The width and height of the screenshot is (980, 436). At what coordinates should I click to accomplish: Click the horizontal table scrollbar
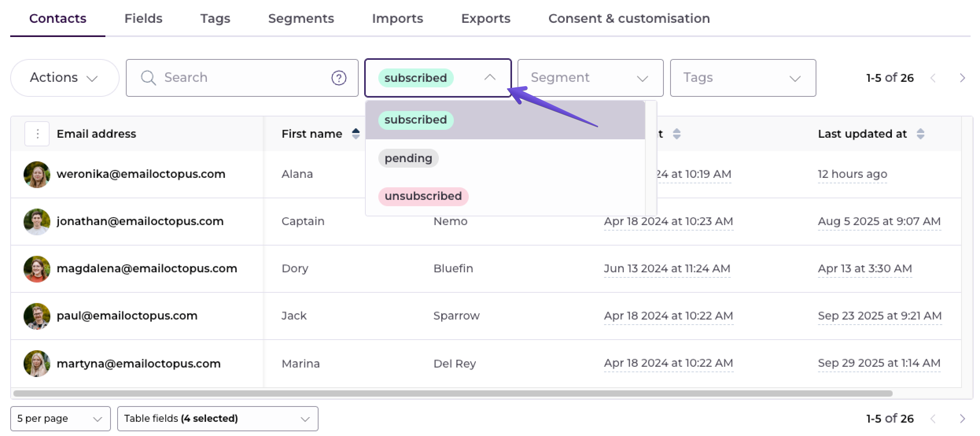[x=453, y=394]
